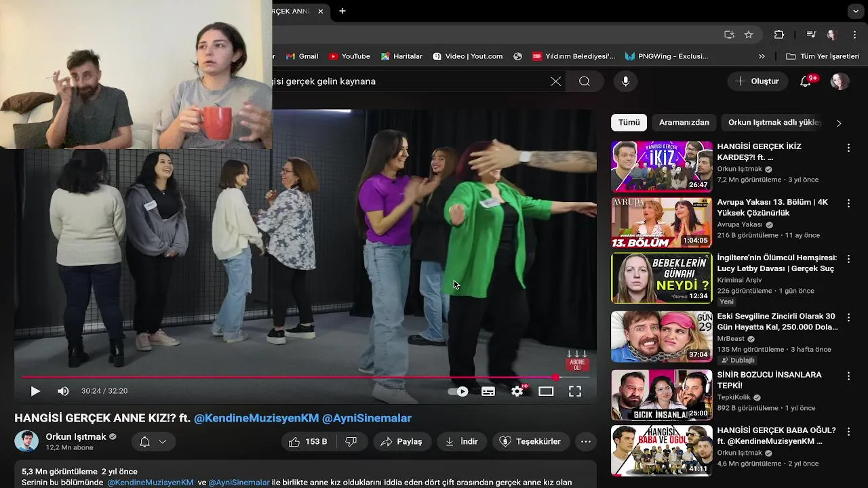Screen dimensions: 868x488
Task: Dislike the video
Action: [x=351, y=442]
